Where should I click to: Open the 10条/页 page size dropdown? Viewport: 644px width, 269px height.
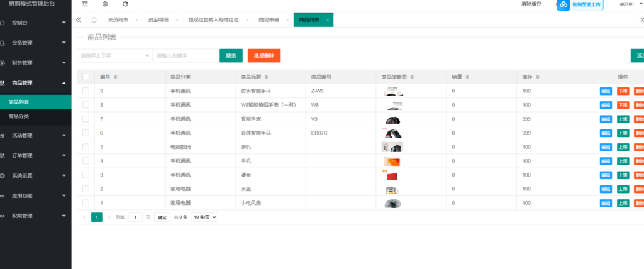coord(204,217)
